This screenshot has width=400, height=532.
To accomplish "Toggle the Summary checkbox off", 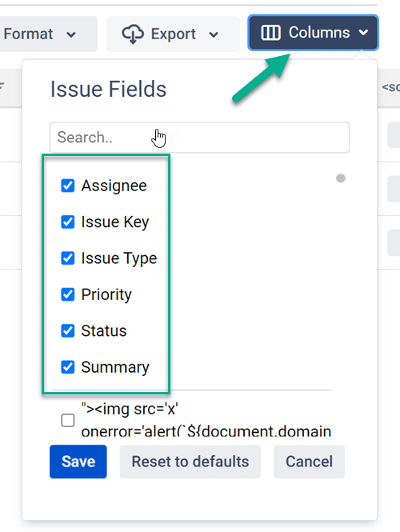I will [68, 367].
